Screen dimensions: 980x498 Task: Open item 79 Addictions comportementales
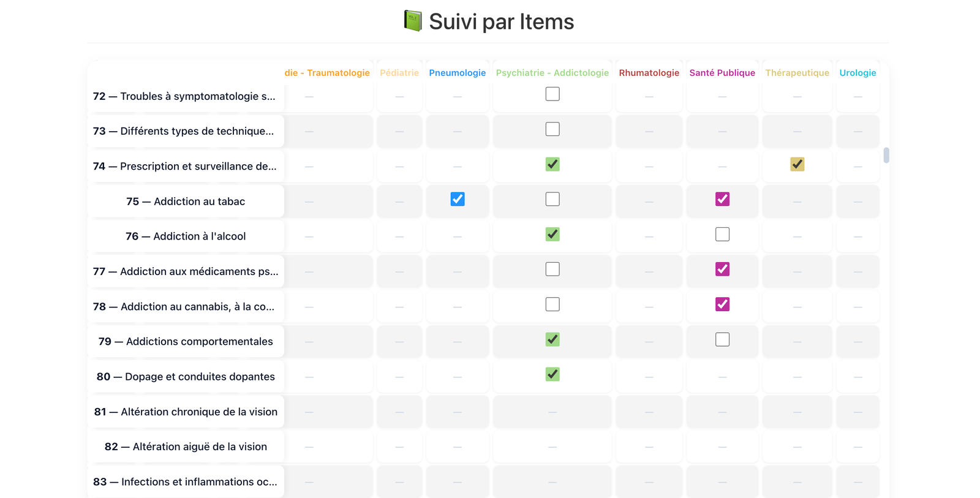[186, 341]
